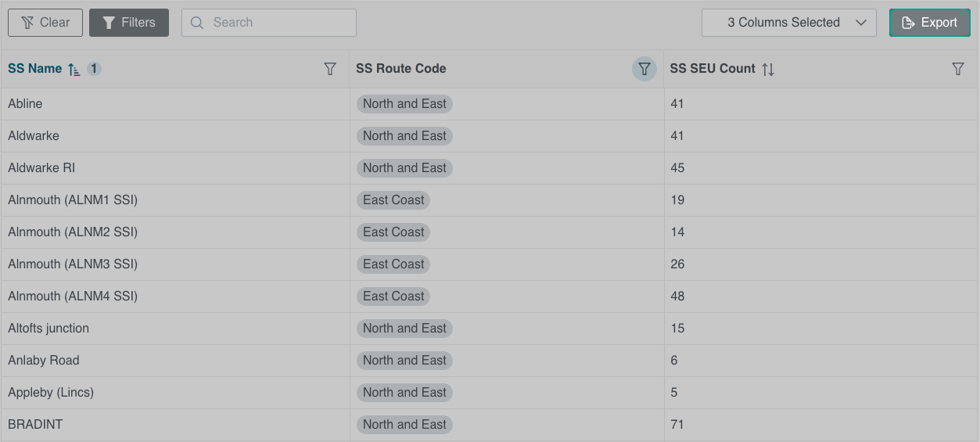980x442 pixels.
Task: Click the magnifier icon in search box
Action: point(197,23)
